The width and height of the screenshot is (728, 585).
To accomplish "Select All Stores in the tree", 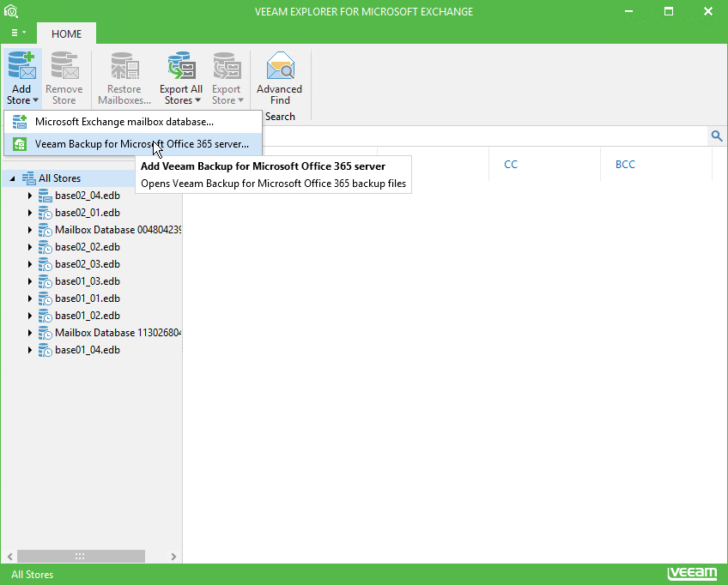I will (x=59, y=178).
